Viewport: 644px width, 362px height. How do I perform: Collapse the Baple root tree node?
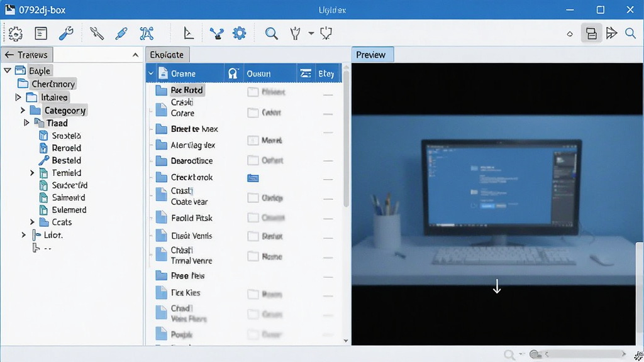(8, 70)
